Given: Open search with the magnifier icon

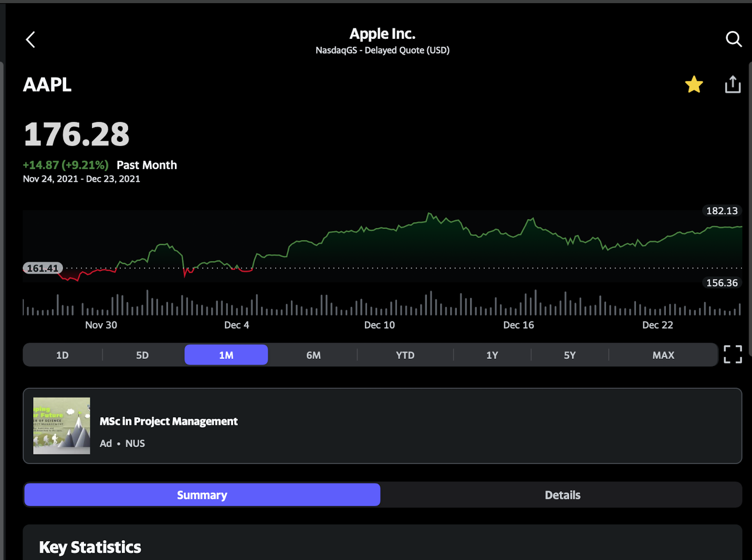Looking at the screenshot, I should pos(734,39).
